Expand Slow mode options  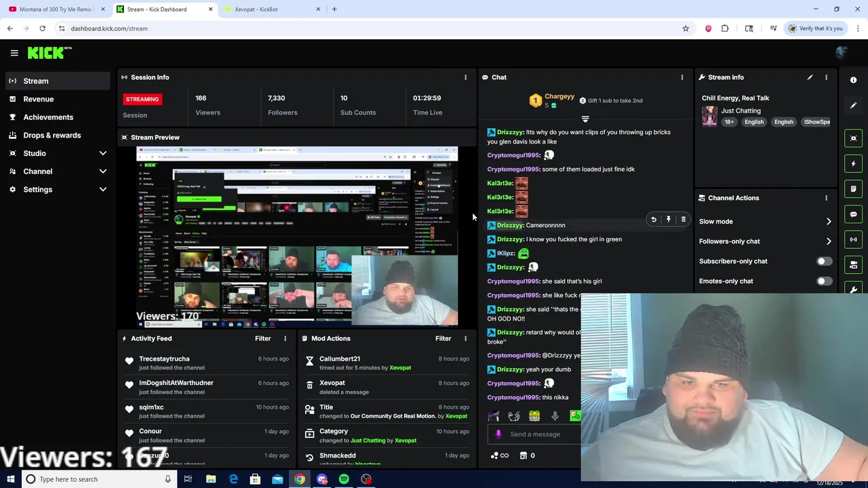(829, 222)
